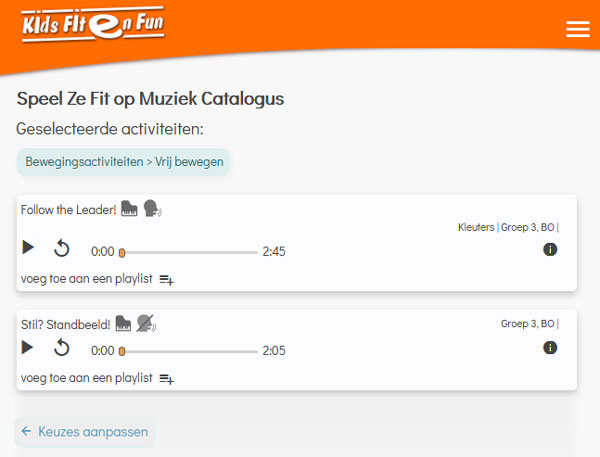Open the Kids Fit en Fun logo home link
Viewport: 600px width, 457px height.
point(93,24)
